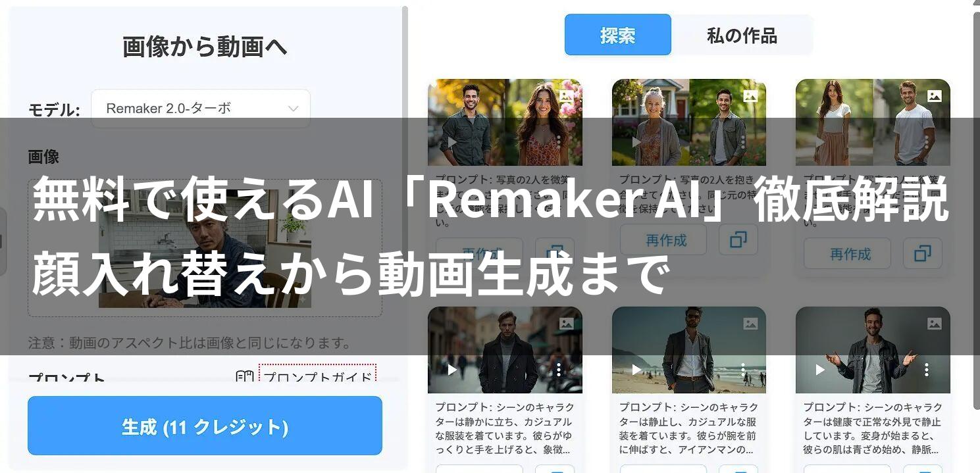
Task: Click the prompt guide book icon
Action: click(245, 377)
